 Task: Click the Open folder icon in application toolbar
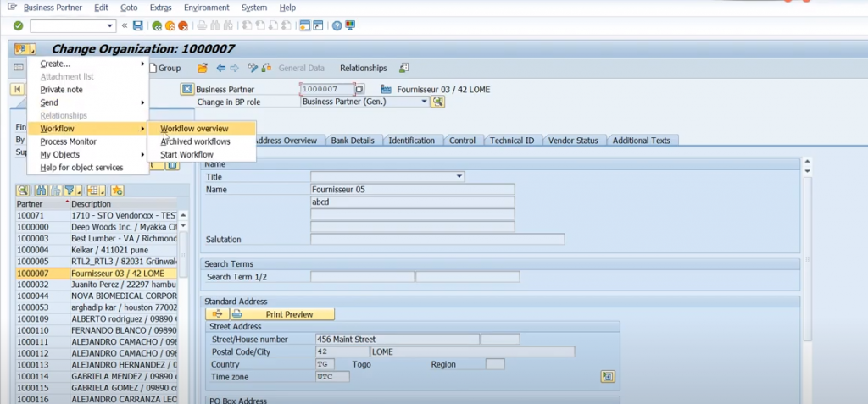(202, 68)
